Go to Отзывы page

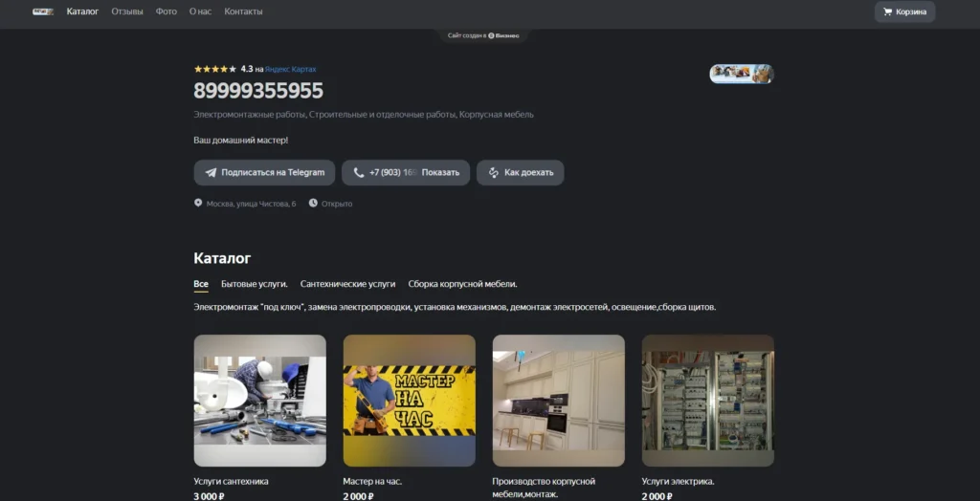(x=127, y=11)
